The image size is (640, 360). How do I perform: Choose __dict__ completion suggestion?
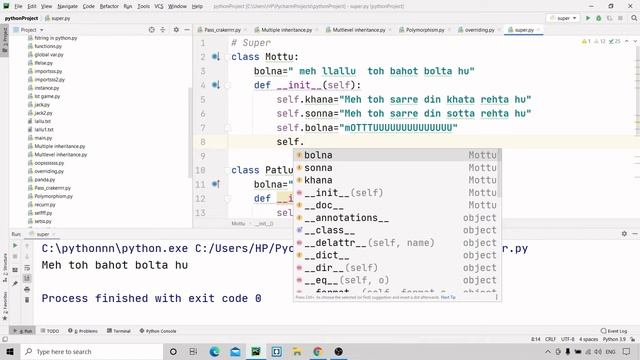click(x=397, y=255)
